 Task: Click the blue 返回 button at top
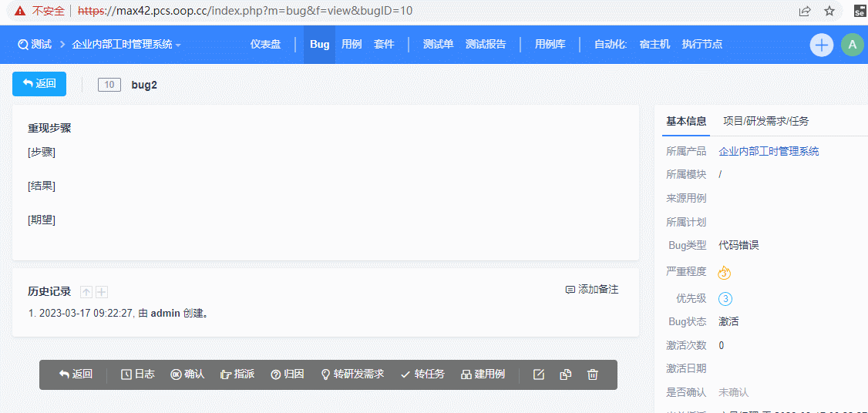39,83
